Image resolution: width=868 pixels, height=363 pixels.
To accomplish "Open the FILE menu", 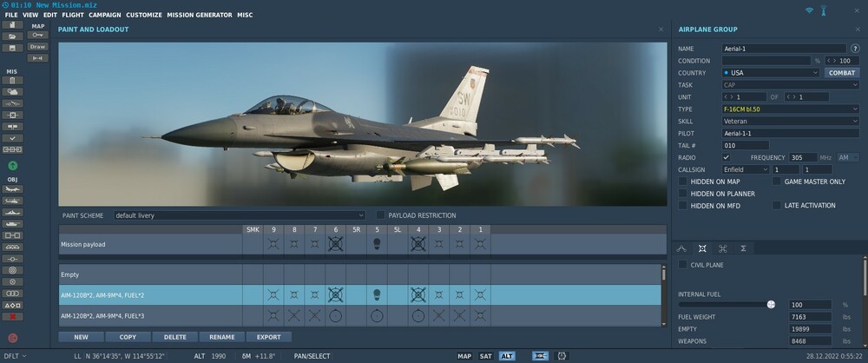I will pyautogui.click(x=11, y=15).
